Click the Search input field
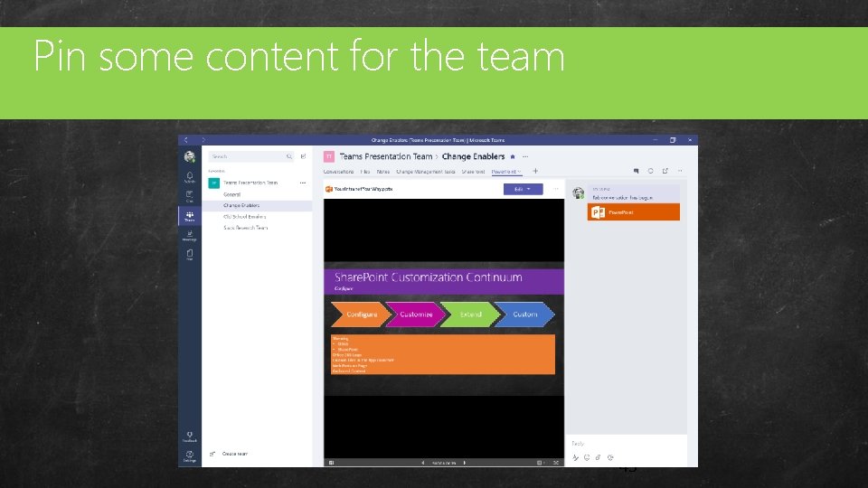868x488 pixels. (250, 156)
